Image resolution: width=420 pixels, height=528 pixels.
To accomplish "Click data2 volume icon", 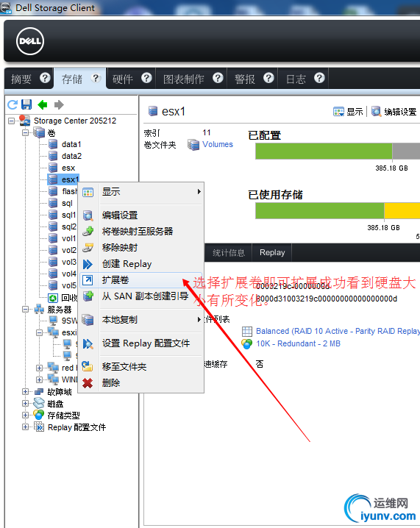I will (x=53, y=156).
